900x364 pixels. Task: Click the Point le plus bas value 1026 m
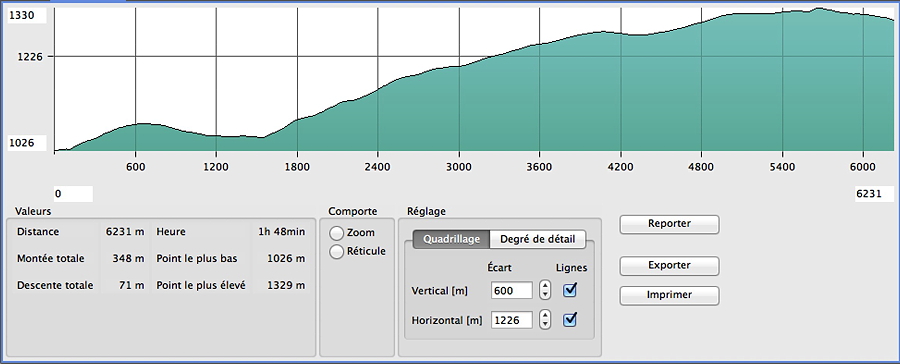click(286, 258)
